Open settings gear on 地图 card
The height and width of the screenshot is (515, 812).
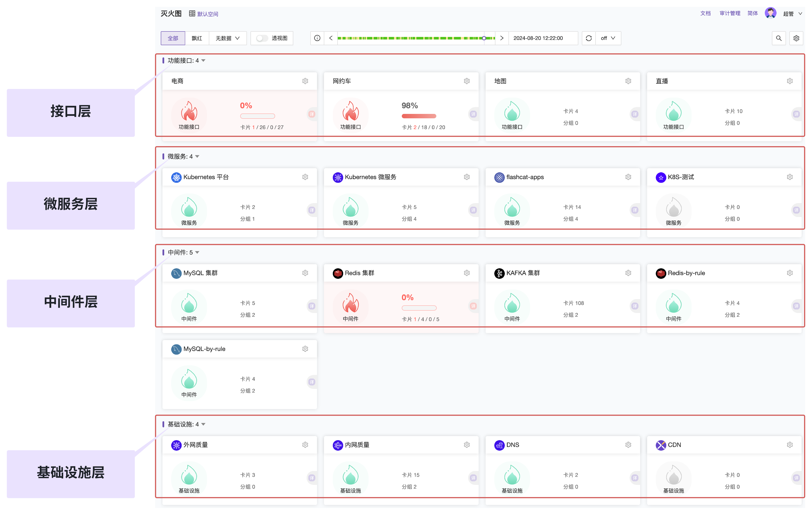coord(628,81)
